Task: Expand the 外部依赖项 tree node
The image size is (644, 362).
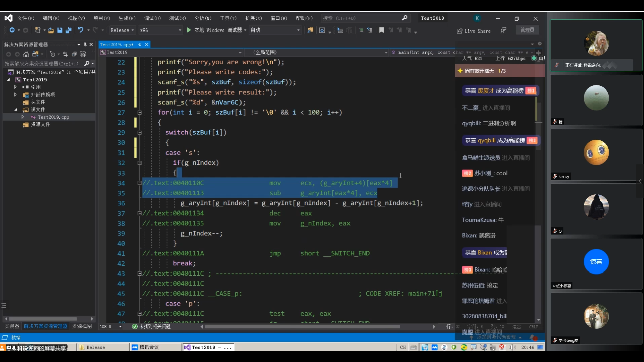Action: (x=15, y=95)
